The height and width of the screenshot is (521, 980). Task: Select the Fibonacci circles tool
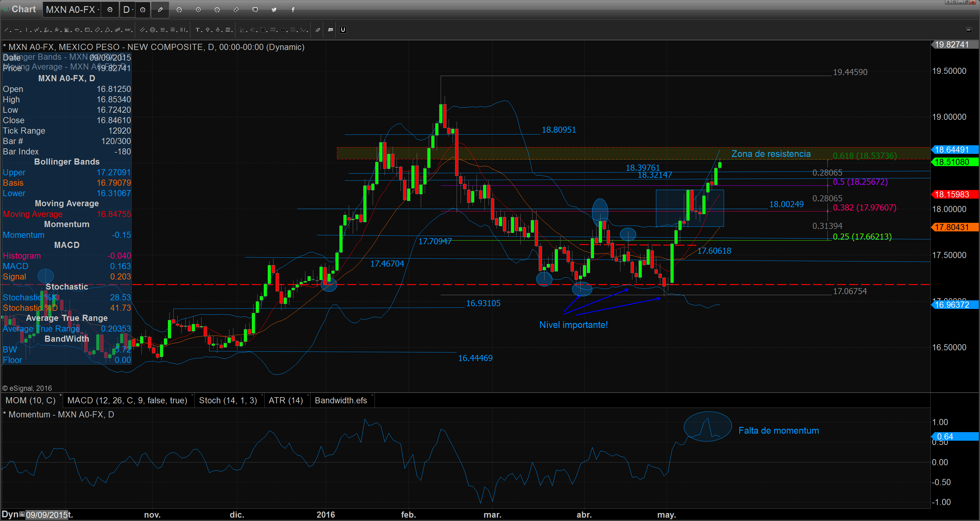(153, 30)
